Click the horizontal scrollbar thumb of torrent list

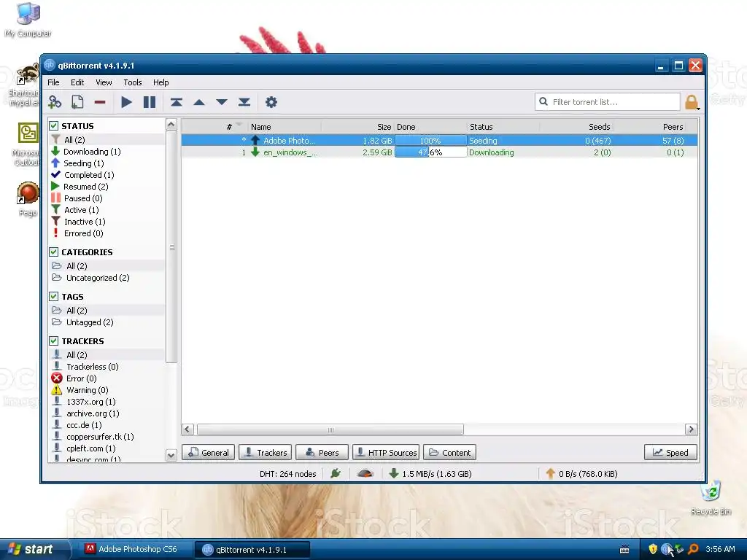click(330, 429)
